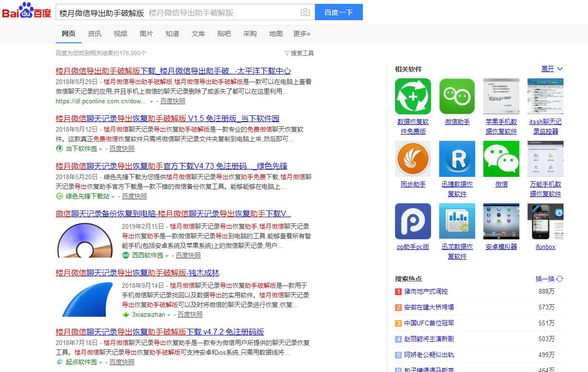Select the 网页 tab
This screenshot has height=372, width=588.
click(x=69, y=34)
